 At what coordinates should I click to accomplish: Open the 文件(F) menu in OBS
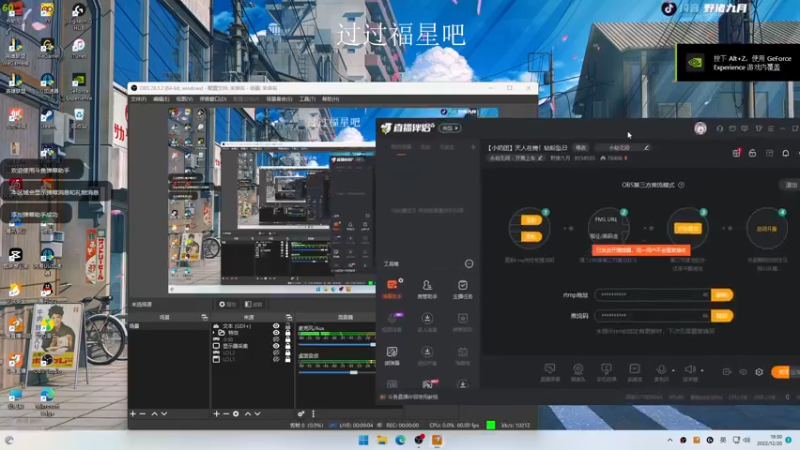click(x=139, y=99)
